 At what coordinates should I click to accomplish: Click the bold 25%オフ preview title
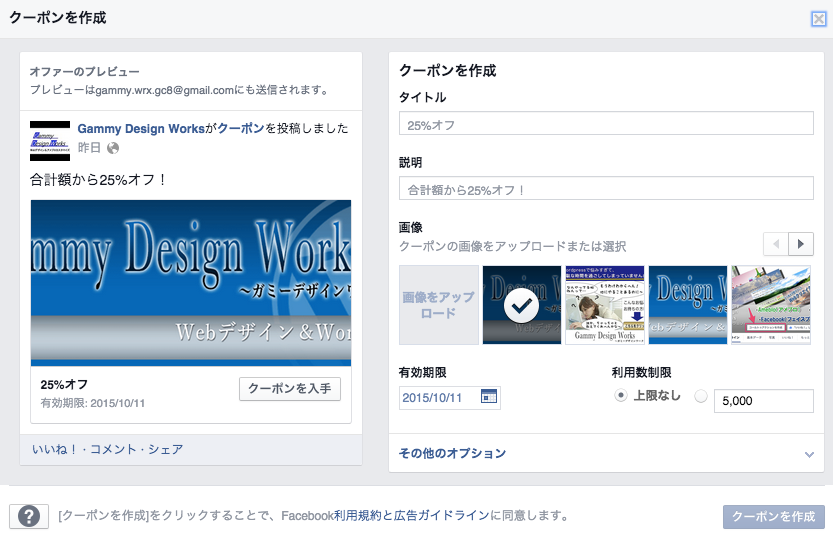pyautogui.click(x=64, y=385)
